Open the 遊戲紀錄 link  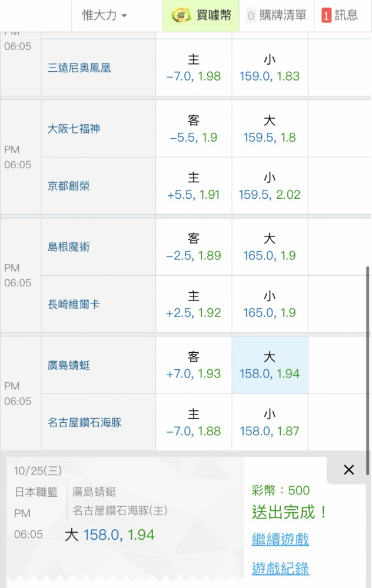(x=280, y=568)
